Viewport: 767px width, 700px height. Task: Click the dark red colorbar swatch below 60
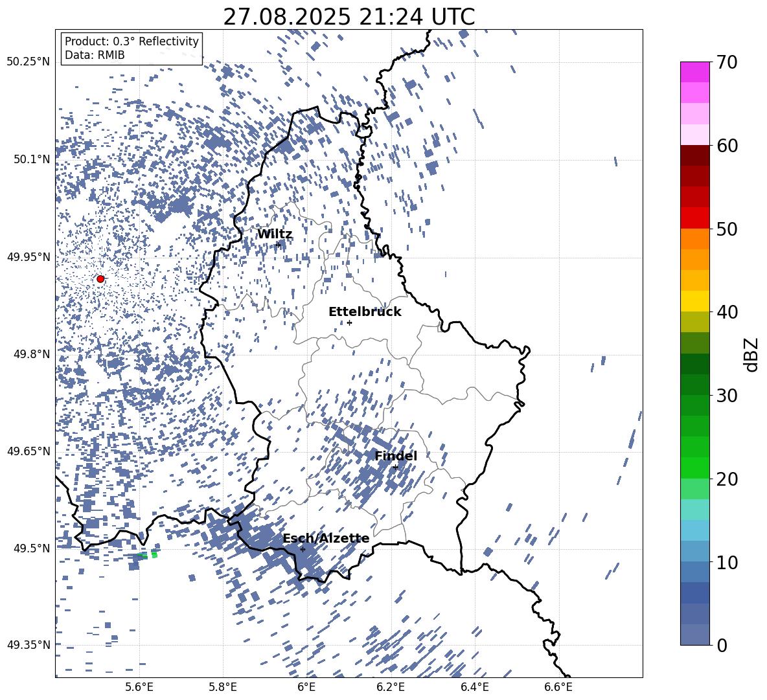pos(695,155)
